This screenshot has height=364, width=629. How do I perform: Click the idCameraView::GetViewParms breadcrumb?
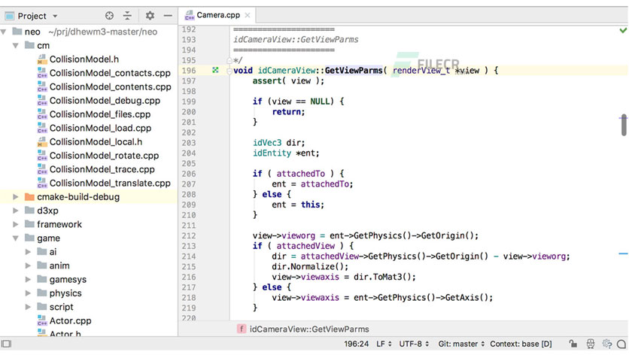point(309,329)
